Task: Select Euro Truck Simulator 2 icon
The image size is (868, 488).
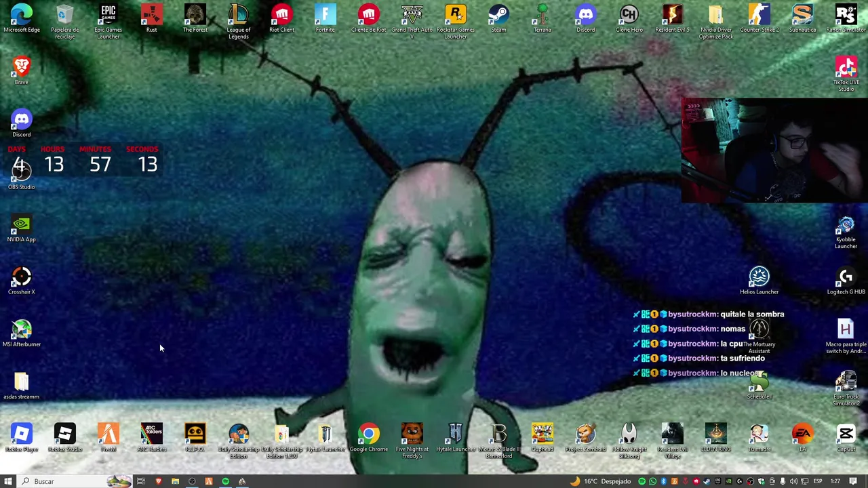Action: tap(846, 388)
